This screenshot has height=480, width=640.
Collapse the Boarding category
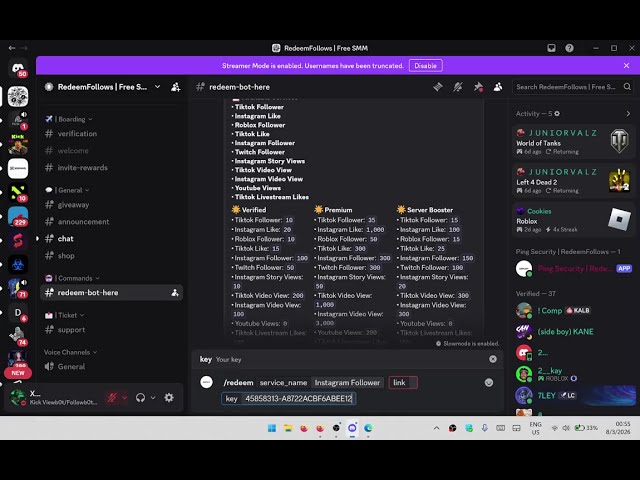pyautogui.click(x=69, y=119)
